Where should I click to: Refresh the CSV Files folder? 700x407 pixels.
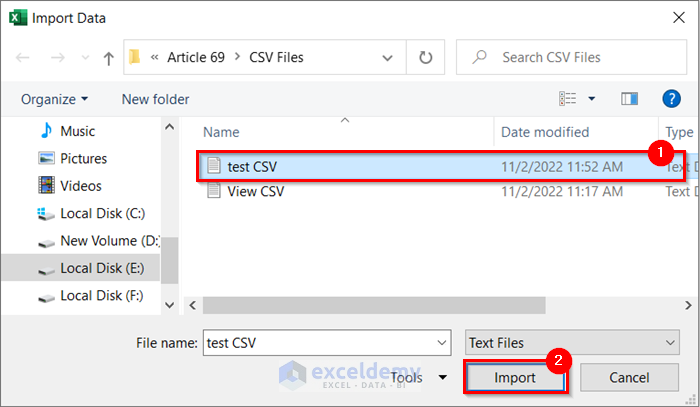(425, 58)
